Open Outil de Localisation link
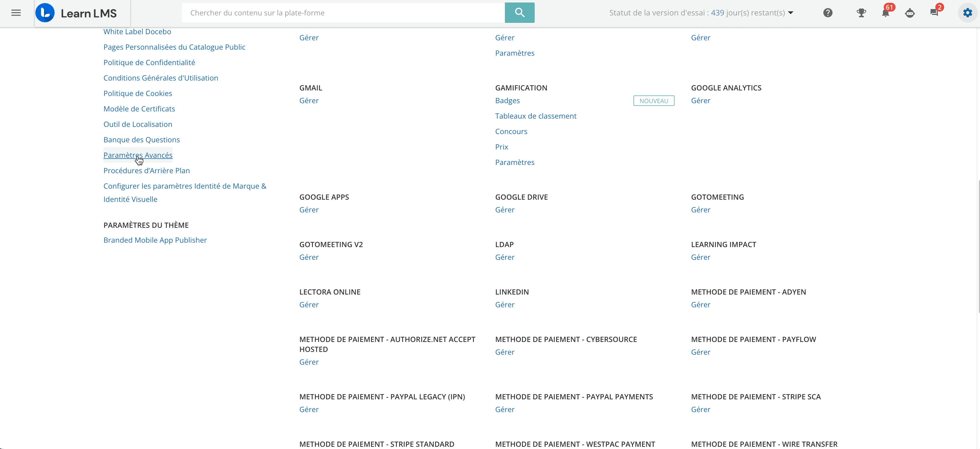Screen dimensions: 980x449 (x=138, y=124)
